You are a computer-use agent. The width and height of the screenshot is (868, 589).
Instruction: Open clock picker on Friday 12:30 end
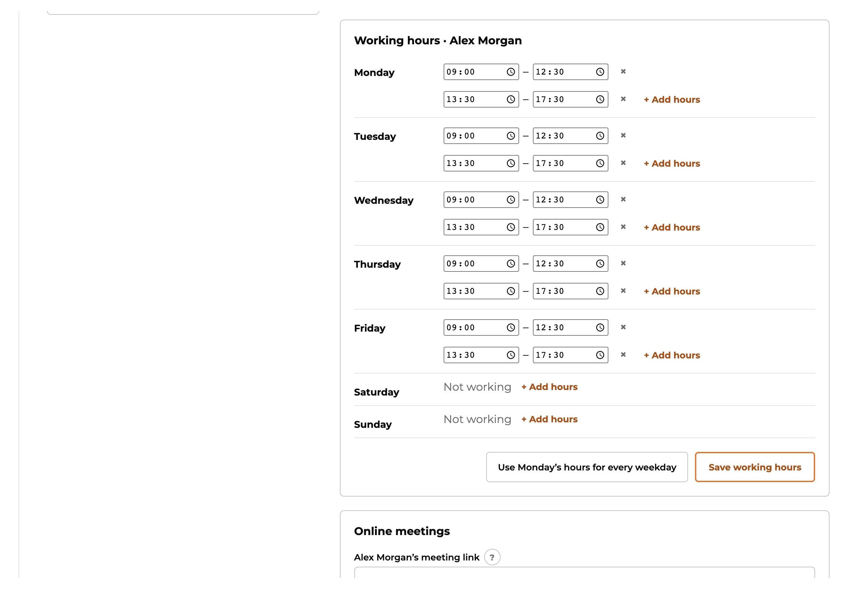tap(600, 327)
